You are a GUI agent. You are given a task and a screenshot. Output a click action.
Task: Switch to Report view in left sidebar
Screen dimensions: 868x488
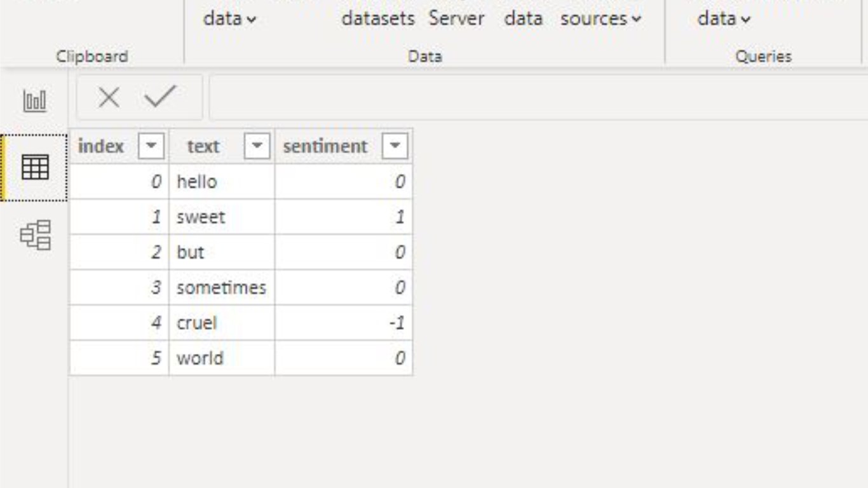point(34,100)
